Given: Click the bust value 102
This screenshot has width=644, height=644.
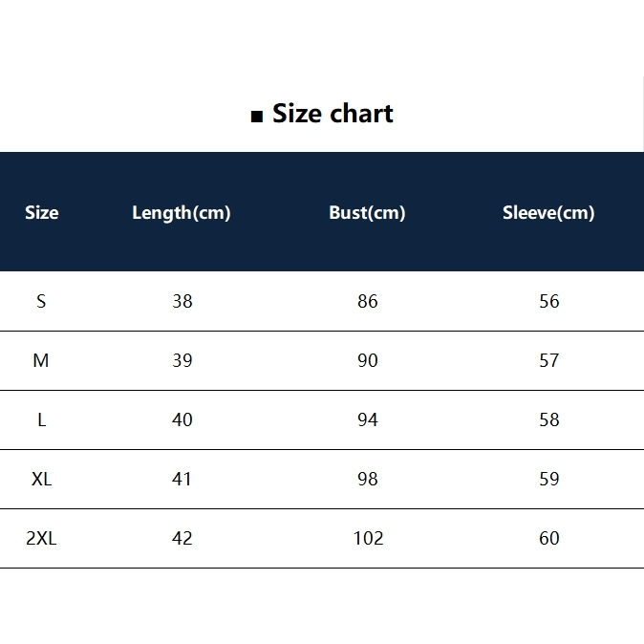Looking at the screenshot, I should pyautogui.click(x=368, y=539).
